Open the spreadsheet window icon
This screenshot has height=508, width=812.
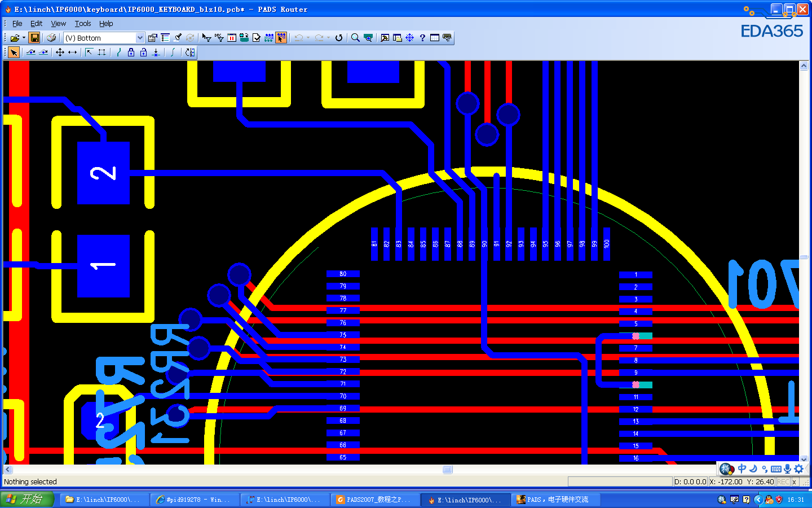pyautogui.click(x=435, y=38)
